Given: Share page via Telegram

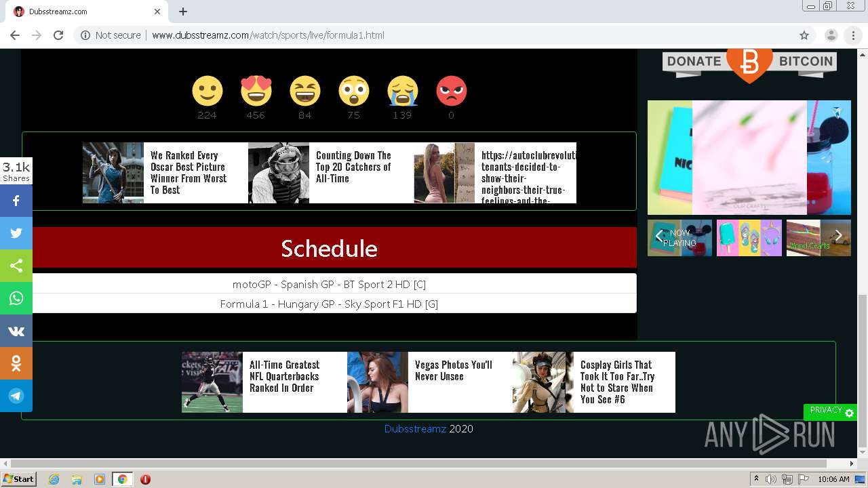Looking at the screenshot, I should 16,396.
